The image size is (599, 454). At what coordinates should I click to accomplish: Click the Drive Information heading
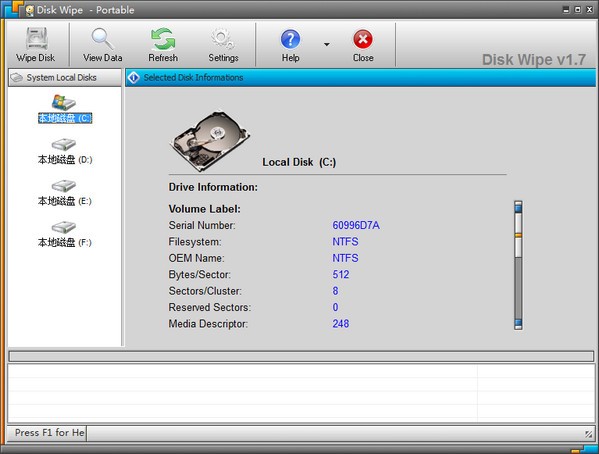(x=213, y=187)
